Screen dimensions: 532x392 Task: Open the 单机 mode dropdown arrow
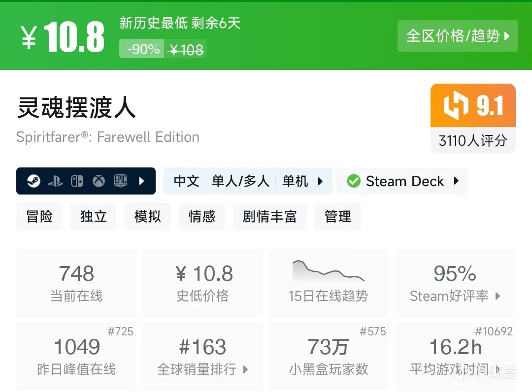[319, 181]
